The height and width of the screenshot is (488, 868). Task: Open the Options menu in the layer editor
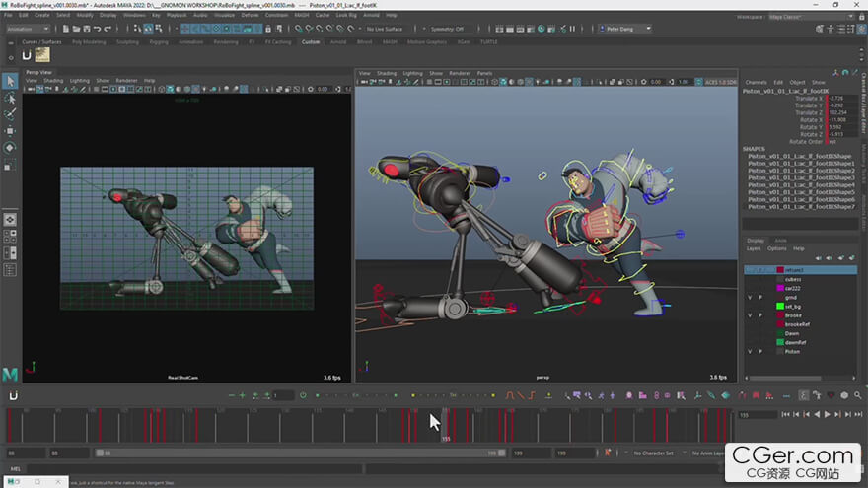(x=776, y=249)
